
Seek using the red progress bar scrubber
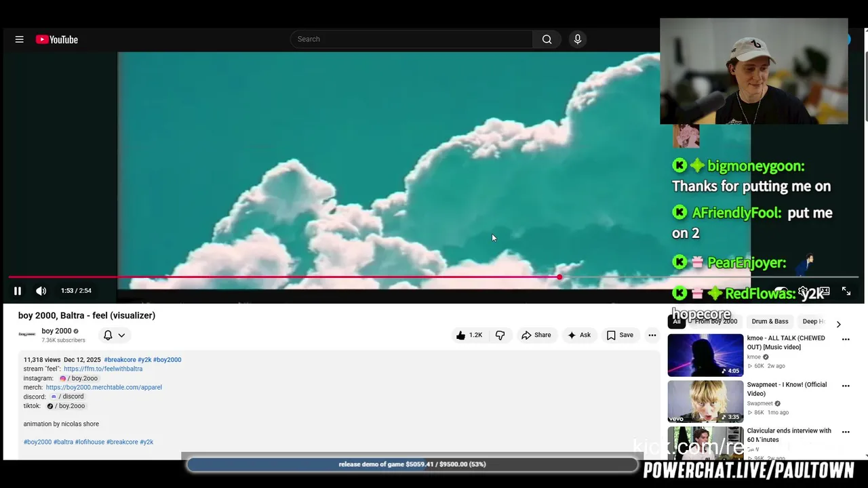tap(559, 277)
